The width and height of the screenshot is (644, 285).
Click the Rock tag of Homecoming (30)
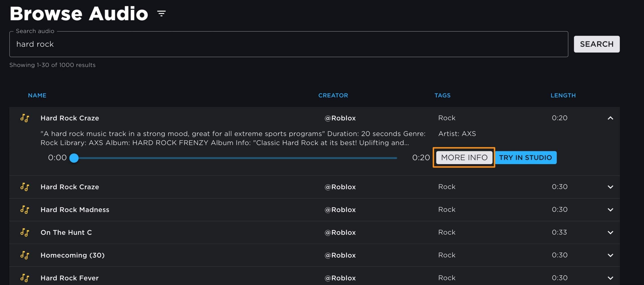pos(447,255)
